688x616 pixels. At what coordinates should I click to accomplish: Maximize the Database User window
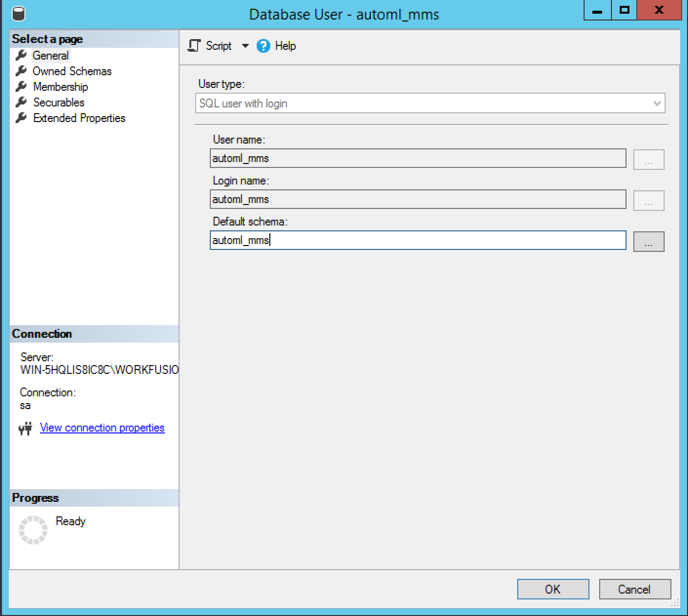(625, 10)
